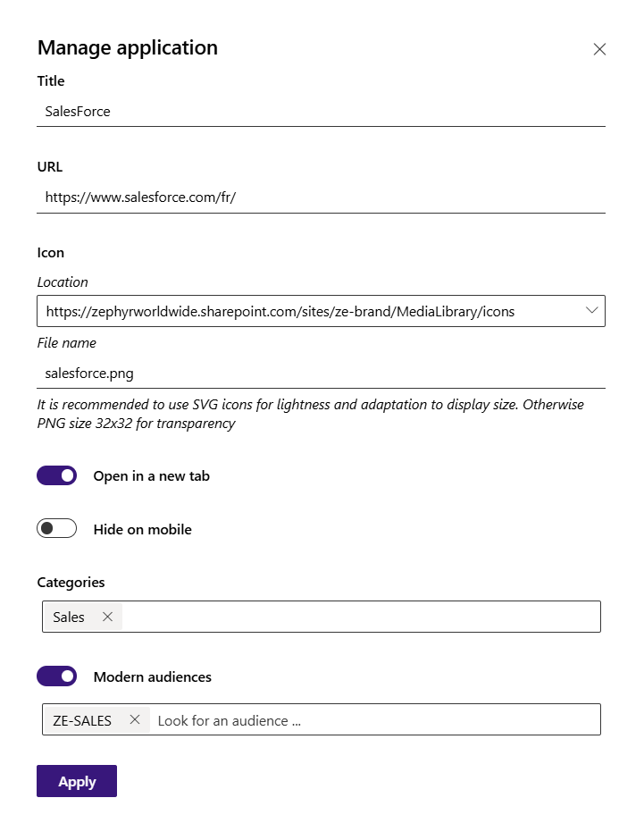Click the URL field with salesforce.com address
Image resolution: width=644 pixels, height=840 pixels.
click(x=321, y=197)
